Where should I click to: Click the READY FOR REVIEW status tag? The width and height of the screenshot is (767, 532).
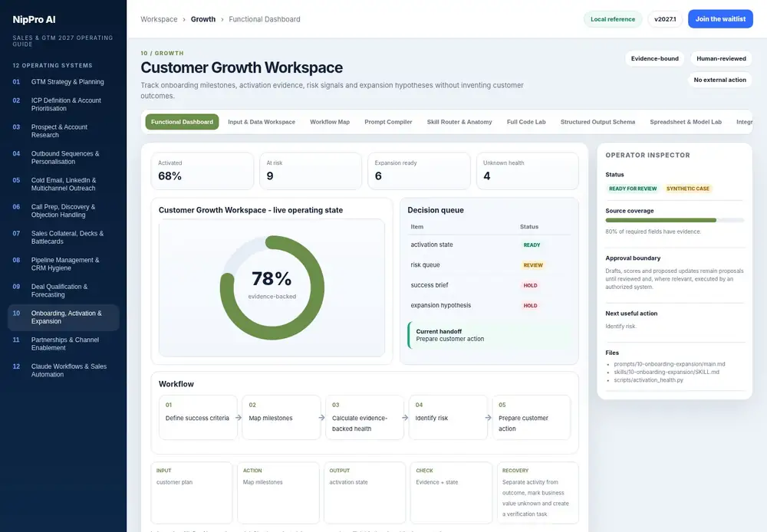pos(633,189)
